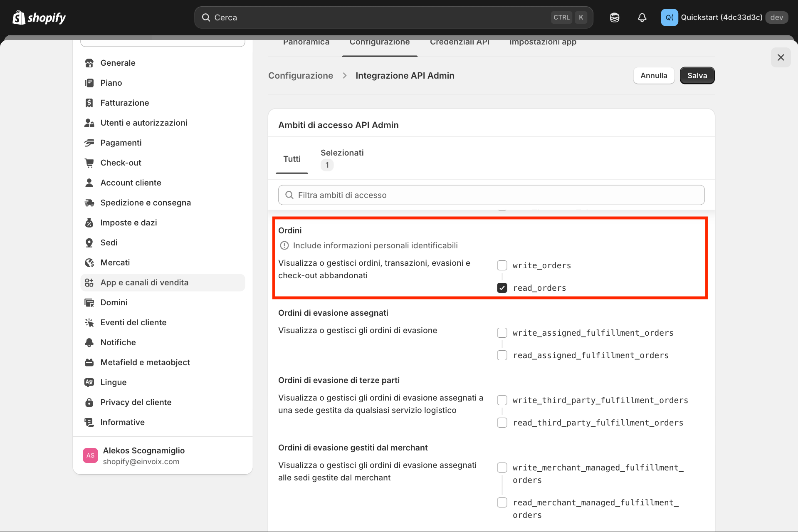
Task: Click the Mercati globe icon
Action: 89,262
